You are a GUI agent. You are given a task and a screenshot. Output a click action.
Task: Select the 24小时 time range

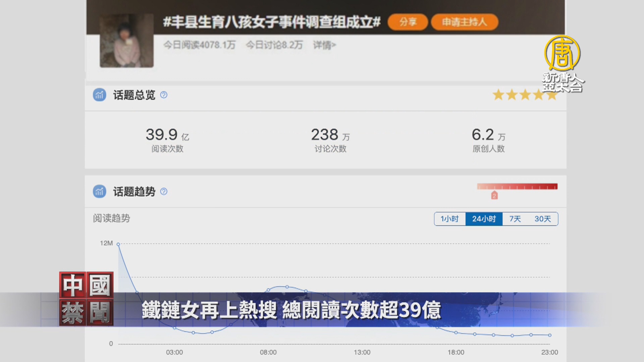click(484, 219)
